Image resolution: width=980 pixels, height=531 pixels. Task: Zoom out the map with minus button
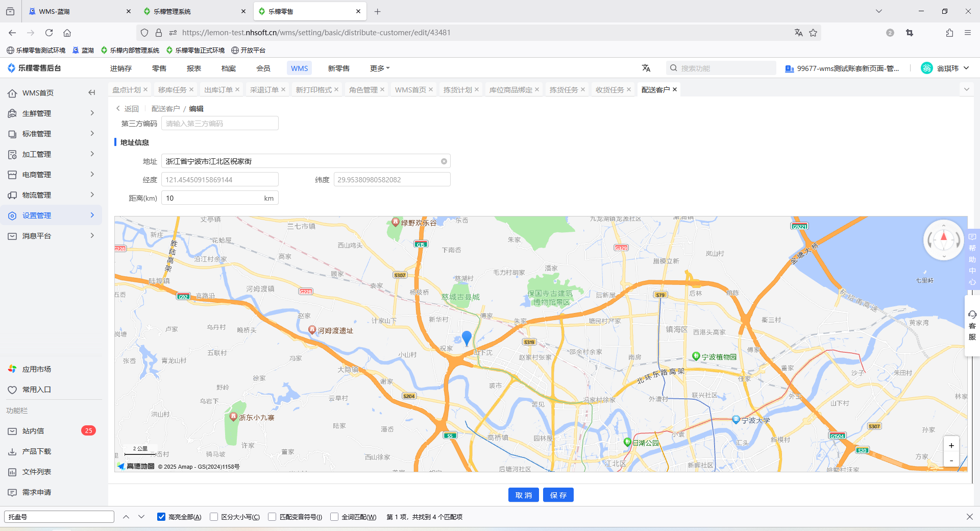coord(951,461)
